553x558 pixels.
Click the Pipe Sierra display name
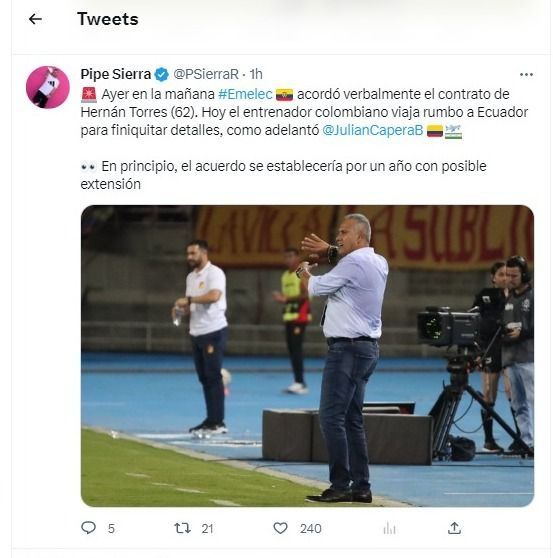116,74
